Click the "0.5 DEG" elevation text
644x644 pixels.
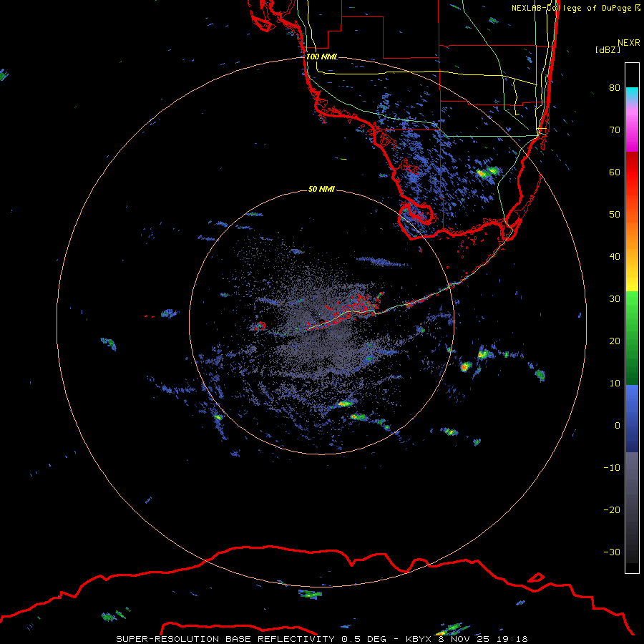(364, 639)
